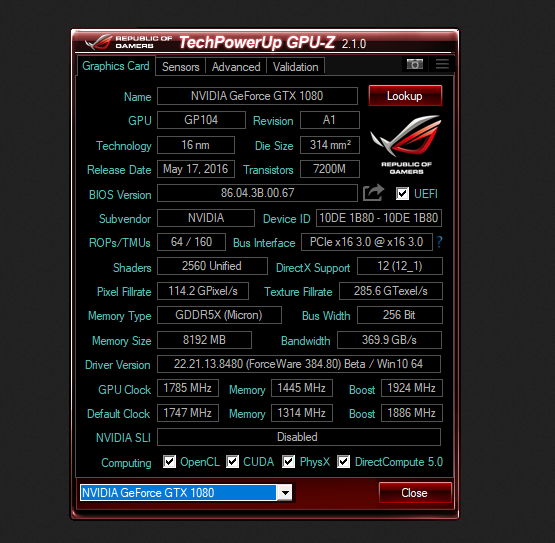Toggle the OpenCL checkbox
555x543 pixels.
(x=169, y=462)
